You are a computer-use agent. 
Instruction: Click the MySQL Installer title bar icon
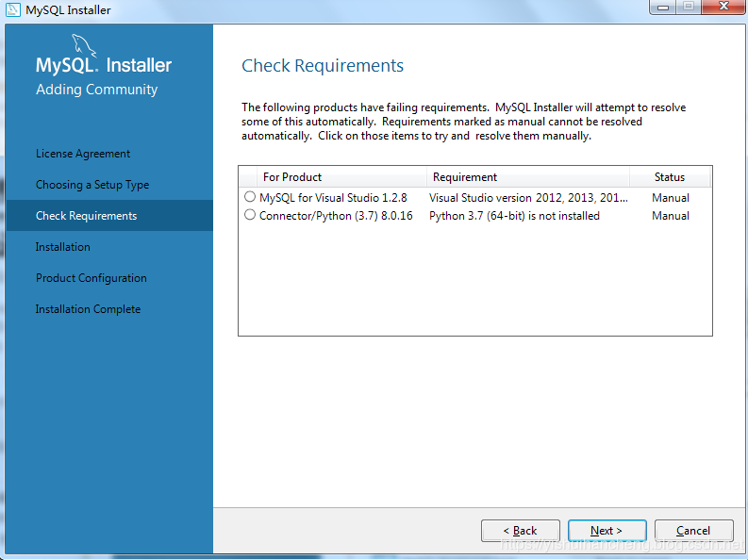[13, 9]
